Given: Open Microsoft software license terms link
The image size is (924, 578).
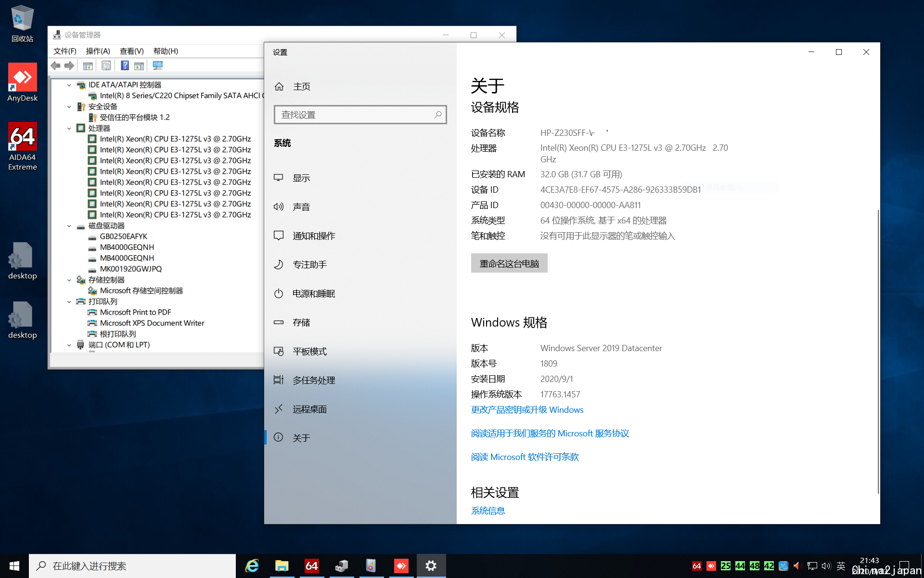Looking at the screenshot, I should point(525,457).
